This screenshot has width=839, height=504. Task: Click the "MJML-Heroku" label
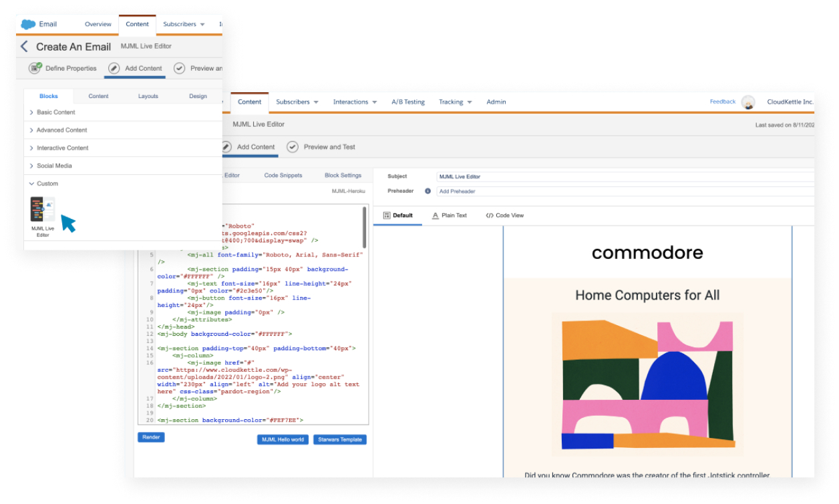349,192
